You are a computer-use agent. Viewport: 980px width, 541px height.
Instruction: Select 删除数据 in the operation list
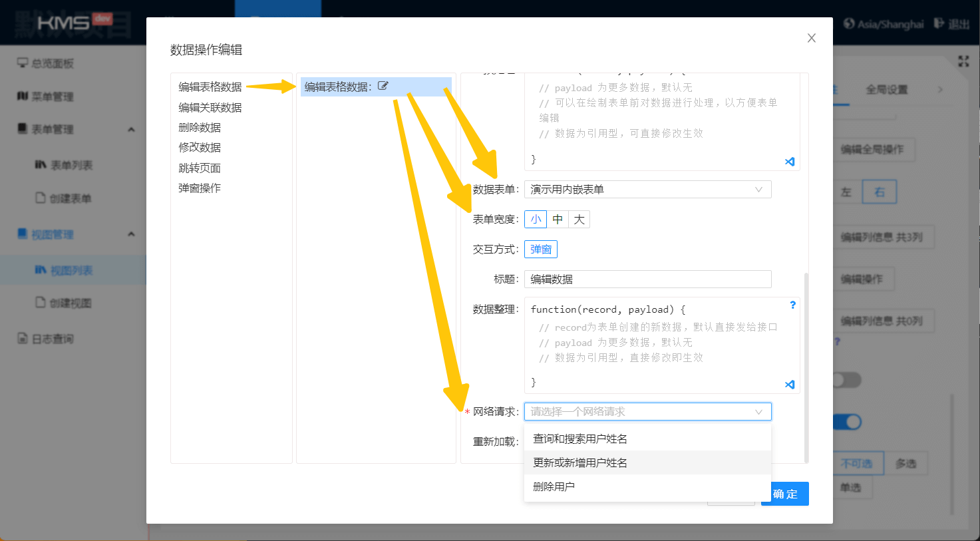pos(200,128)
